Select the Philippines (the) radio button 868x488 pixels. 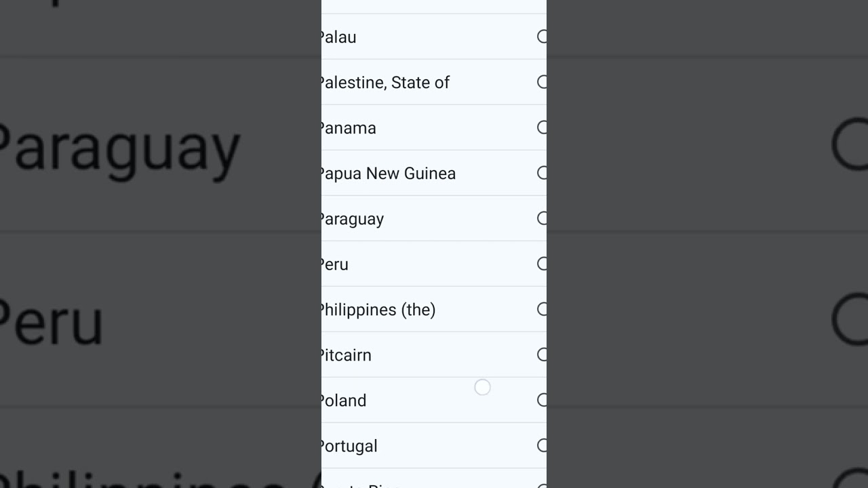542,309
